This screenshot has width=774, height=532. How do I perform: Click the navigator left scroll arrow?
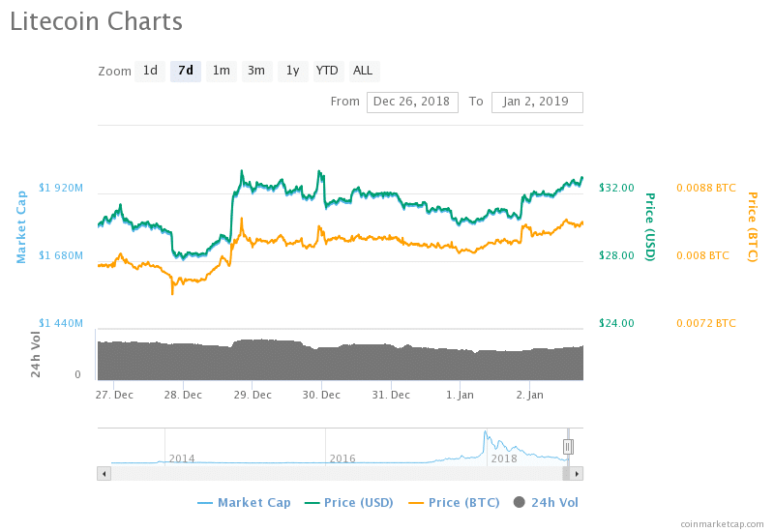(x=104, y=474)
